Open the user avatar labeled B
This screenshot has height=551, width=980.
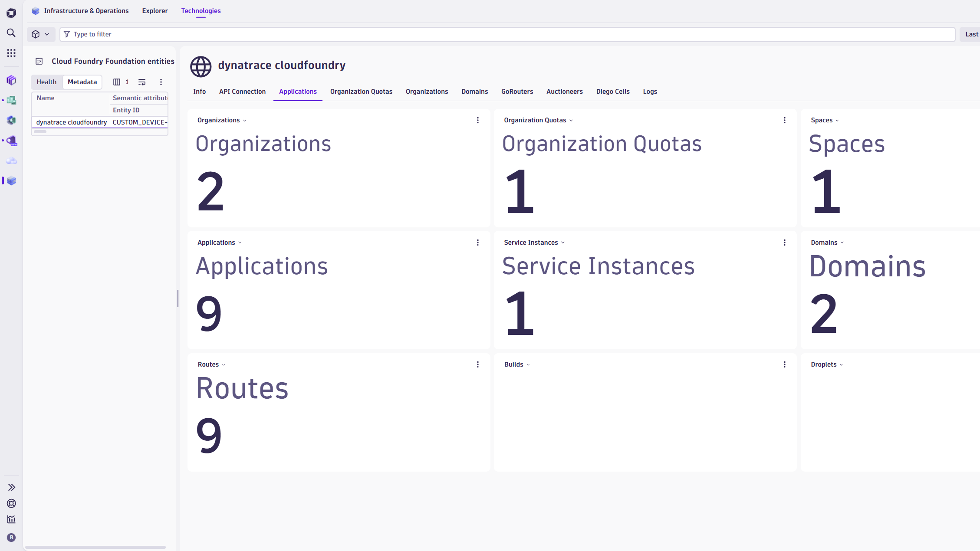pyautogui.click(x=11, y=538)
